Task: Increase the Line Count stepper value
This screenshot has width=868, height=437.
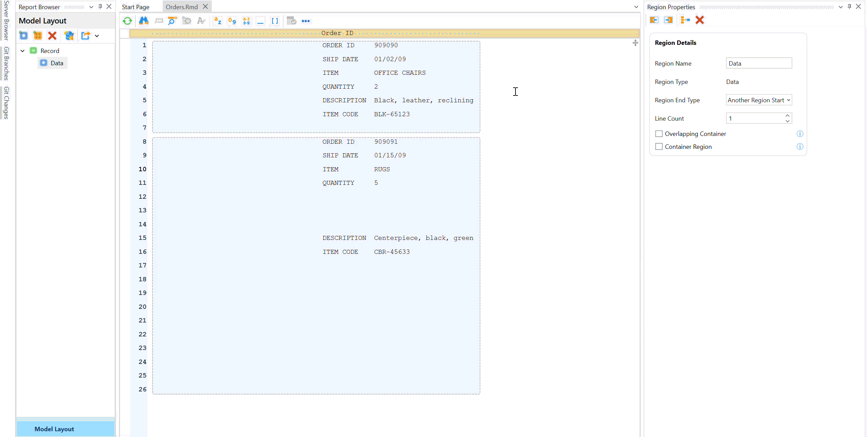Action: click(788, 116)
